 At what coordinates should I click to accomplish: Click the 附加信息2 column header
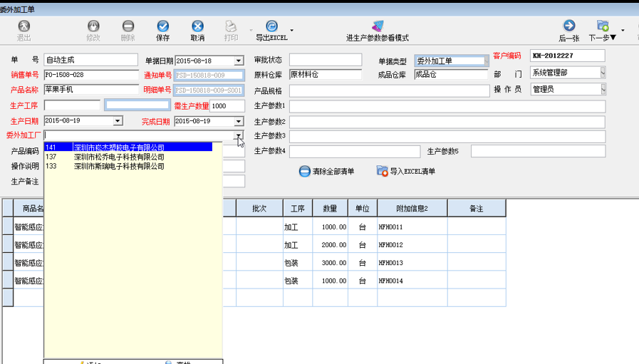pyautogui.click(x=412, y=208)
